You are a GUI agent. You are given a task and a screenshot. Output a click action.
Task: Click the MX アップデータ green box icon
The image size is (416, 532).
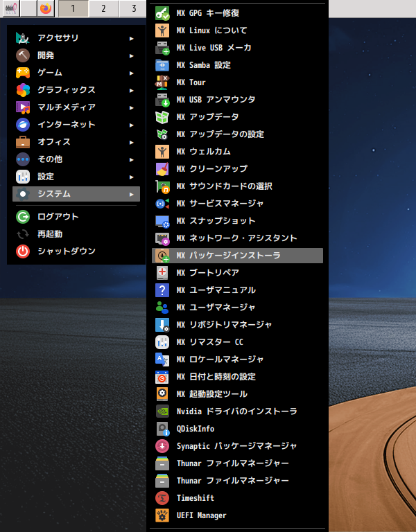[x=162, y=117]
